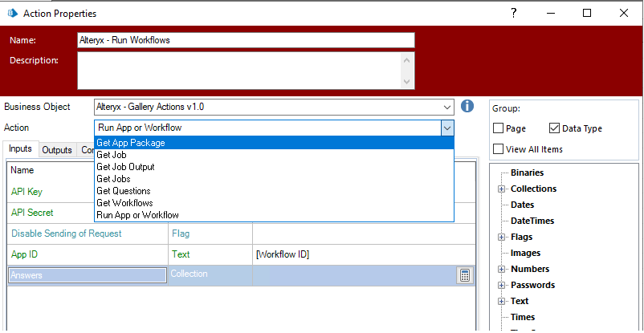Pick Run App or Workflow in list

coord(274,215)
